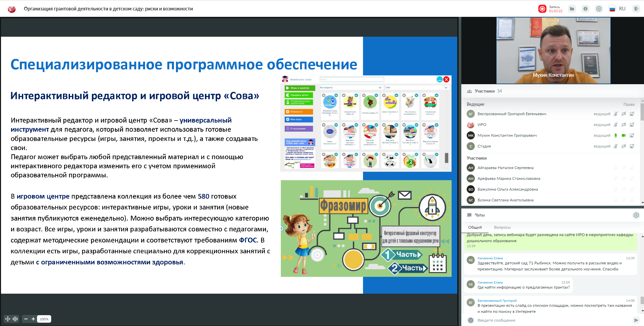Click the exit webinar icon

[x=636, y=9]
